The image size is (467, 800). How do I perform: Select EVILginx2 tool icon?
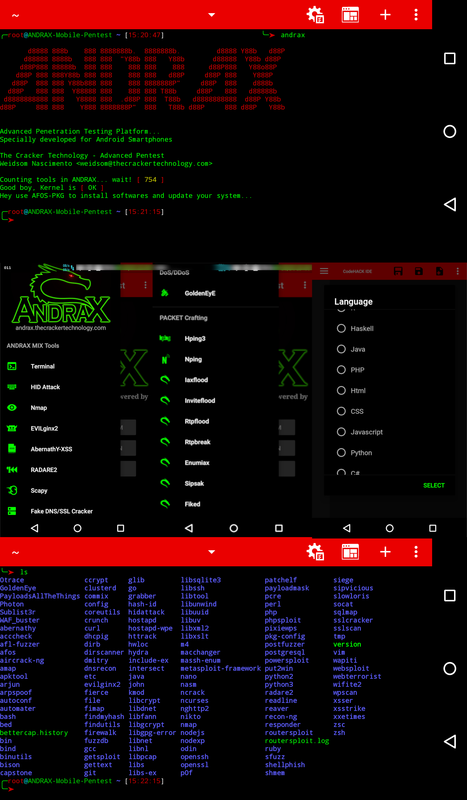[x=12, y=429]
